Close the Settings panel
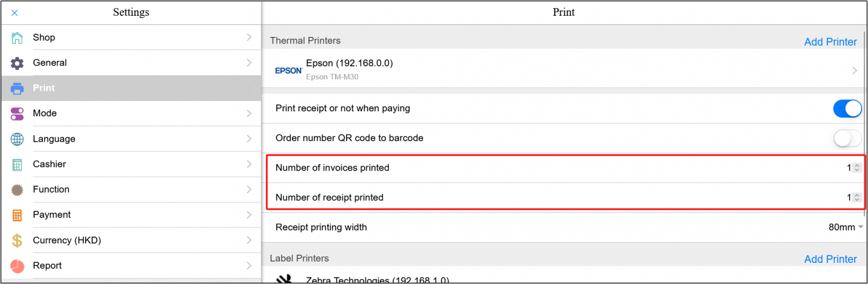 15,12
